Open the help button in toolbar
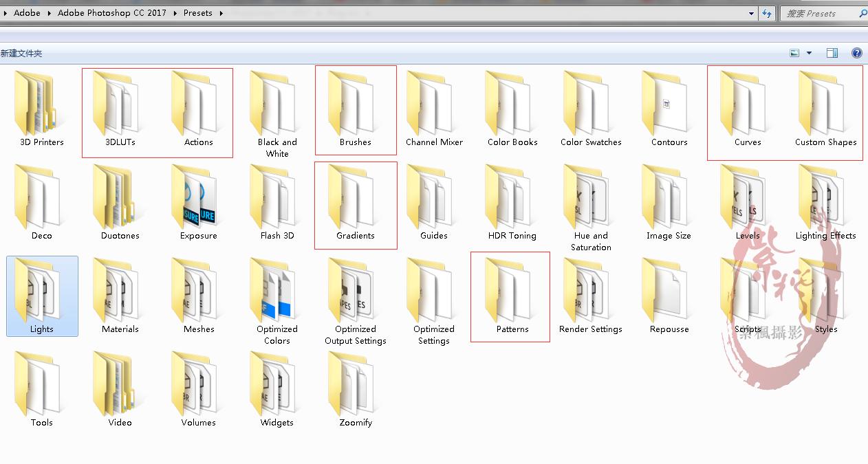Screen dimensions: 868x464 [x=856, y=53]
